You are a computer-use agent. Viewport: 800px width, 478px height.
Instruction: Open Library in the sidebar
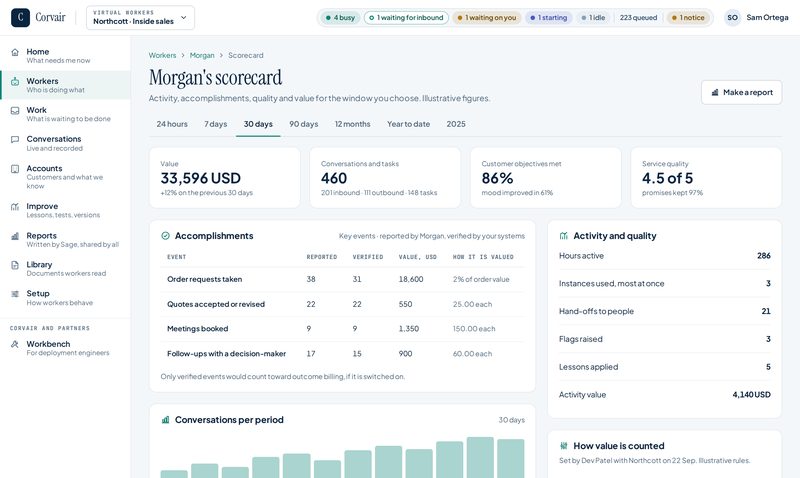point(65,268)
